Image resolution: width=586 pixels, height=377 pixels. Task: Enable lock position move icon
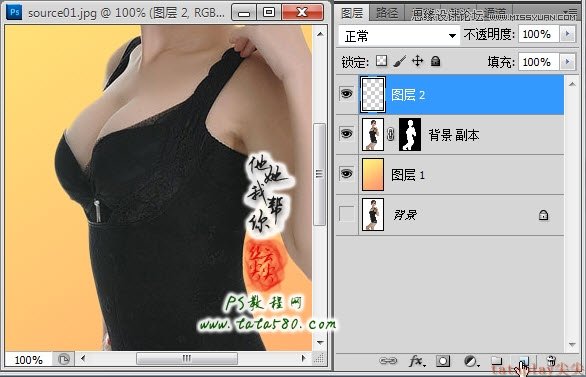[417, 61]
